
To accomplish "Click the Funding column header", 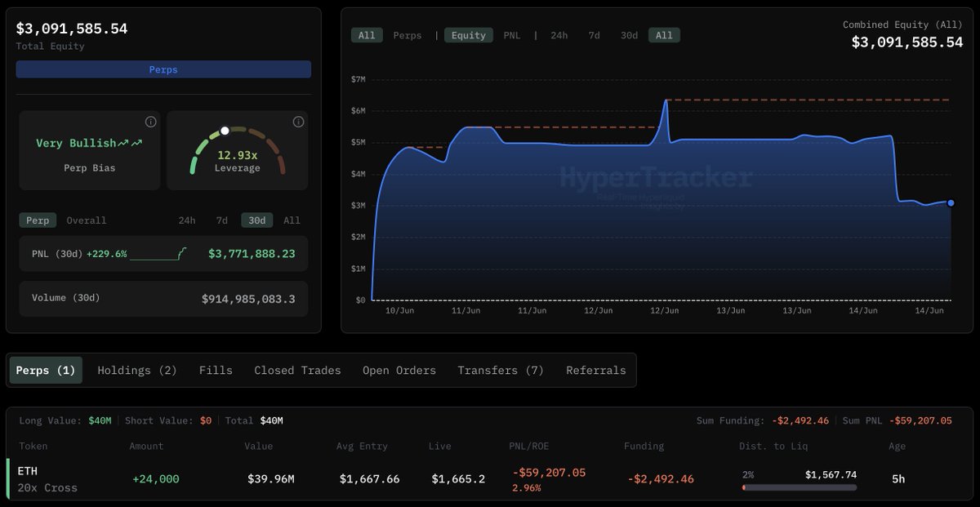I will [644, 446].
